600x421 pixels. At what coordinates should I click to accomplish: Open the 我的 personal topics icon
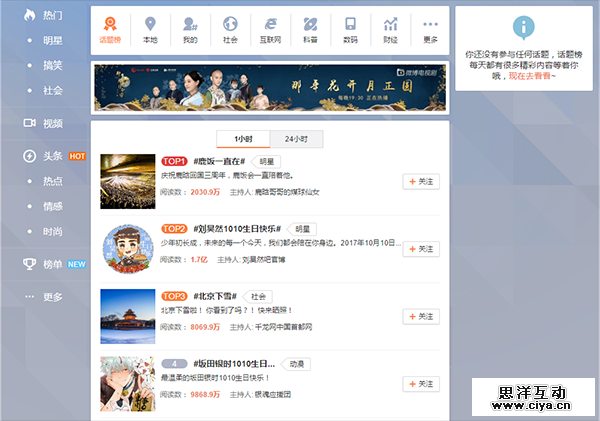190,30
